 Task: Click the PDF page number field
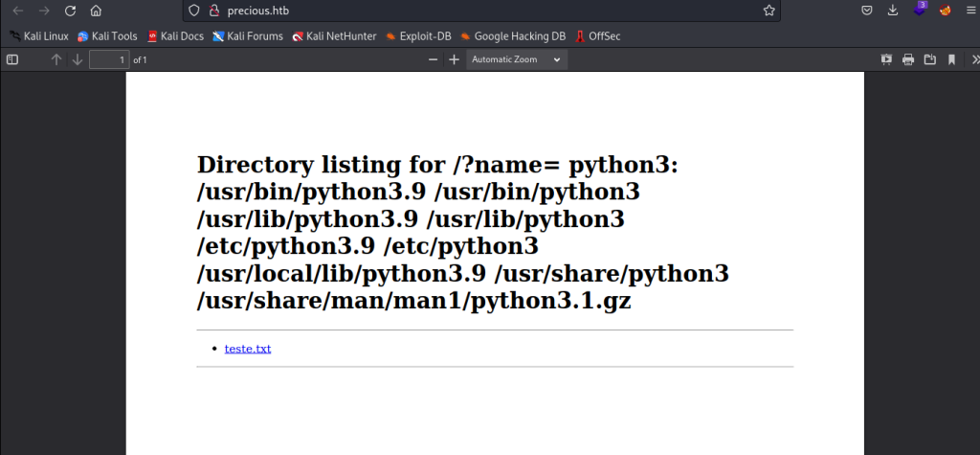108,59
